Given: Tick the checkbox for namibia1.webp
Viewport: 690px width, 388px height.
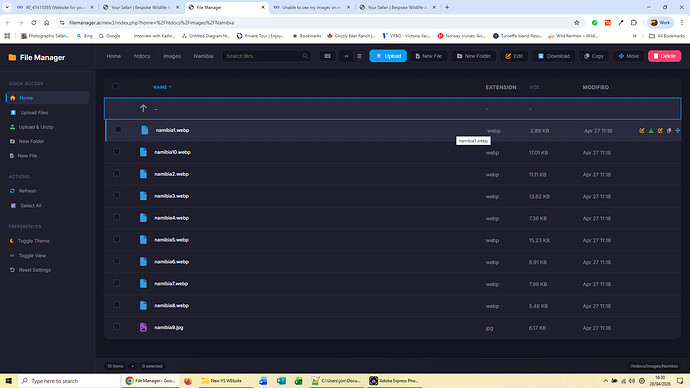Looking at the screenshot, I should (118, 130).
